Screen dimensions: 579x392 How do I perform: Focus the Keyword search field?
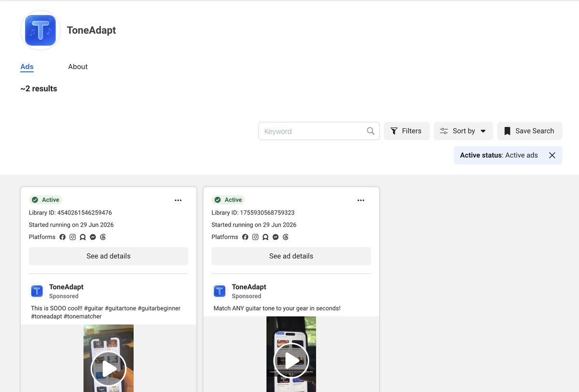pos(319,131)
